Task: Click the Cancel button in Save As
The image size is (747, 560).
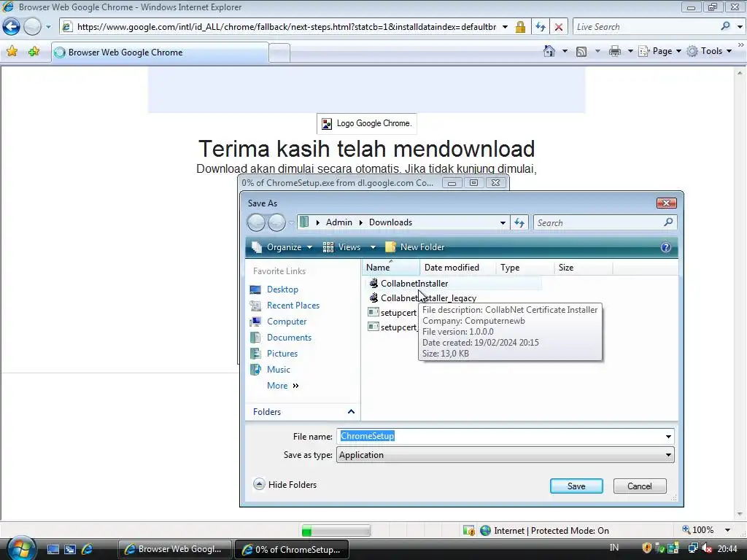Action: pos(639,486)
